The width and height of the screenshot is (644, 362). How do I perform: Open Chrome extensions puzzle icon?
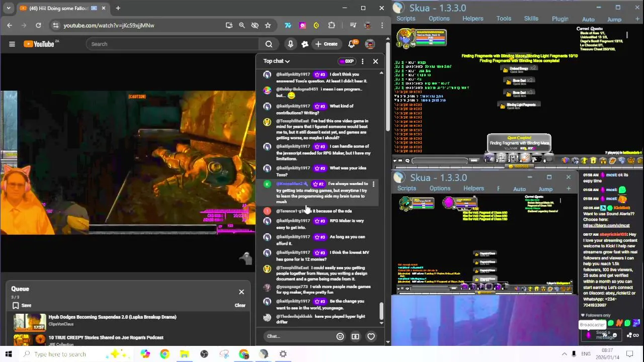pyautogui.click(x=332, y=25)
